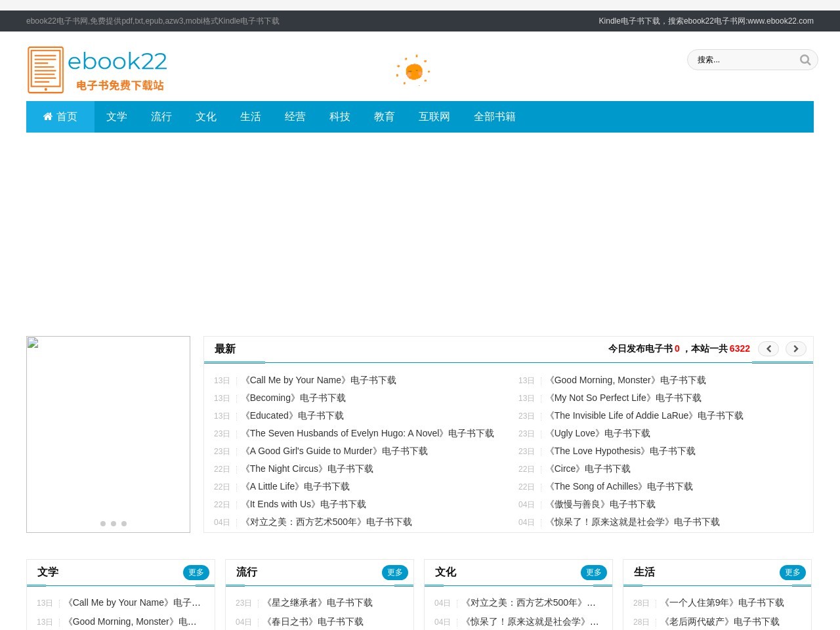Select the second carousel dot
The image size is (840, 630).
point(114,523)
